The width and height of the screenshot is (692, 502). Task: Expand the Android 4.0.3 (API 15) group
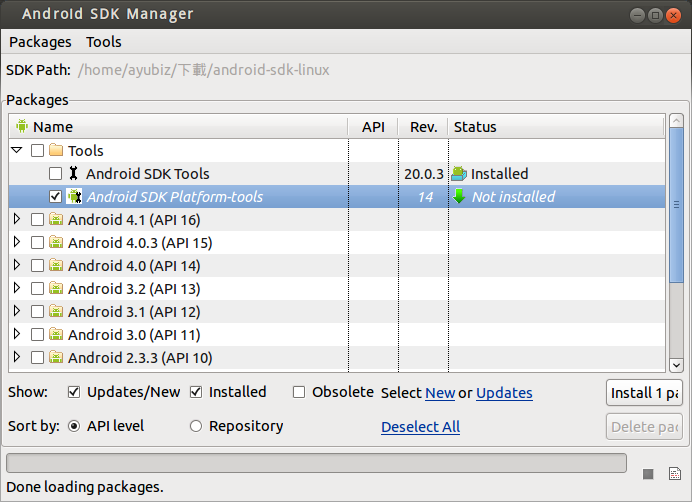point(16,243)
